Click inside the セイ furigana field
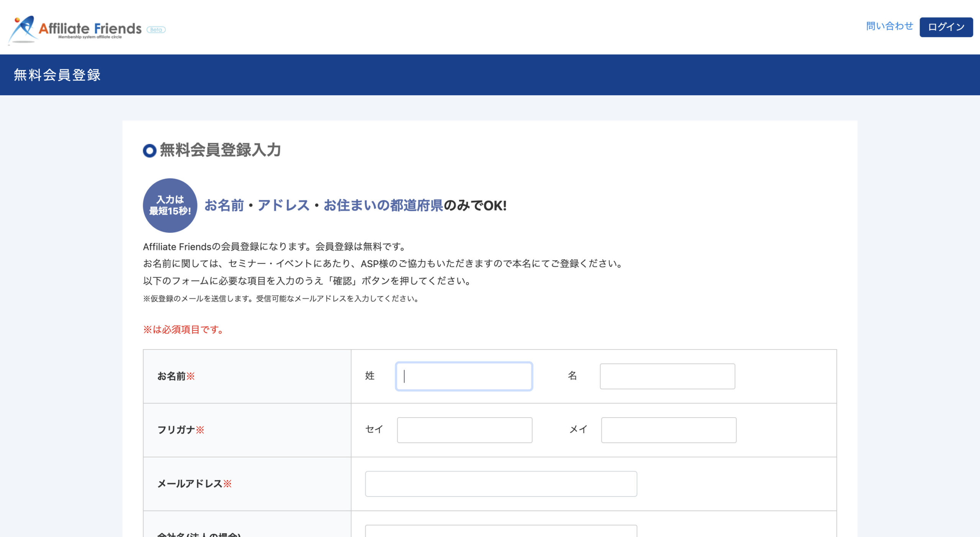This screenshot has height=537, width=980. 464,430
